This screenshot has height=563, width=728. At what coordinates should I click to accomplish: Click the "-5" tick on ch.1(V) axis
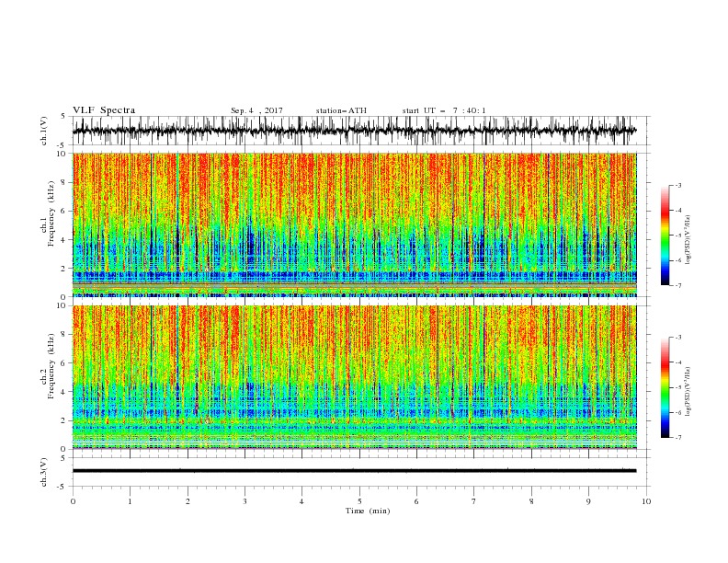63,145
